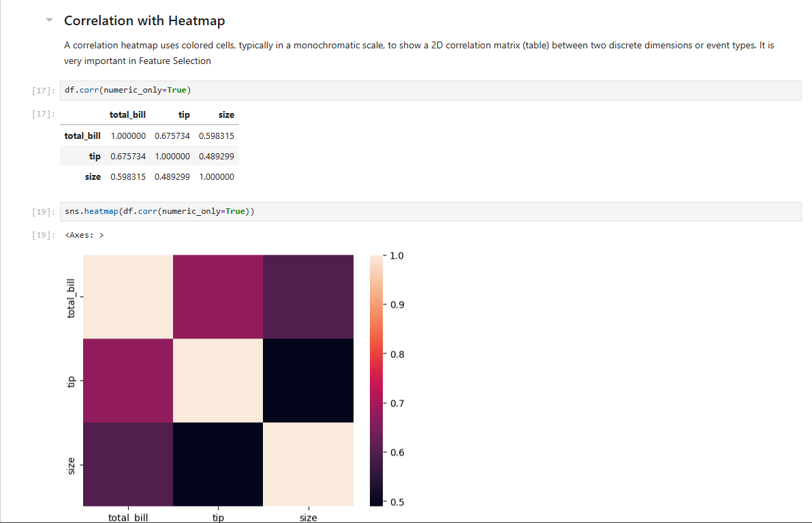The width and height of the screenshot is (812, 523).
Task: Click the tip x-axis label of heatmap
Action: (x=218, y=518)
